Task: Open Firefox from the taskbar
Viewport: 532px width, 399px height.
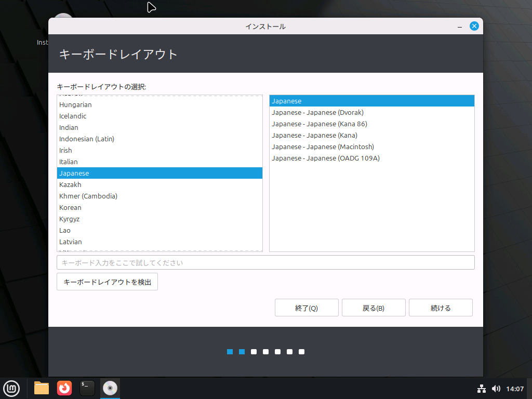Action: 64,388
